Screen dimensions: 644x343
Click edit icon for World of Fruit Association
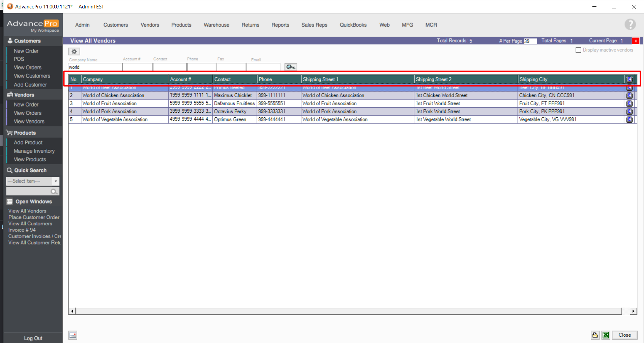[x=629, y=104]
